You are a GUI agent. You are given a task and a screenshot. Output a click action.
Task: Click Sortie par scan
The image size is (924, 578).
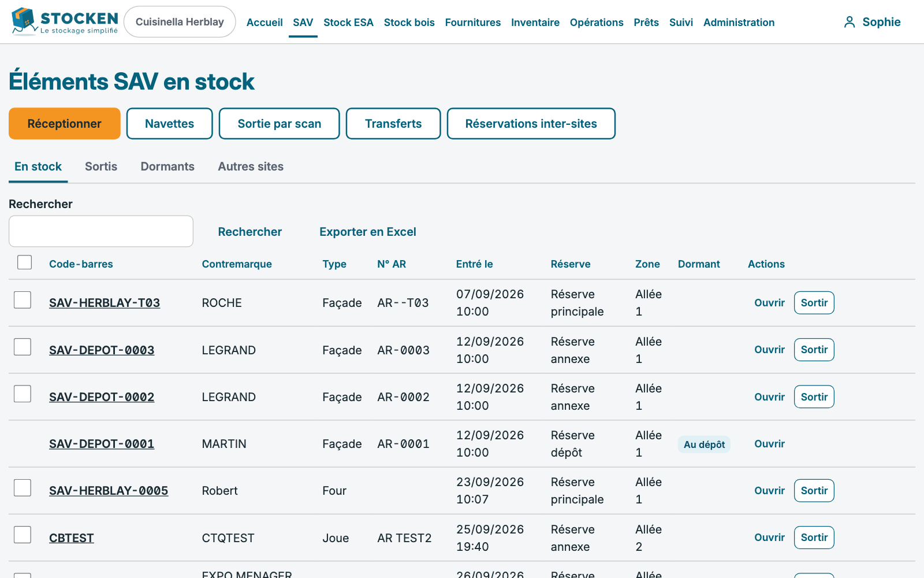280,124
